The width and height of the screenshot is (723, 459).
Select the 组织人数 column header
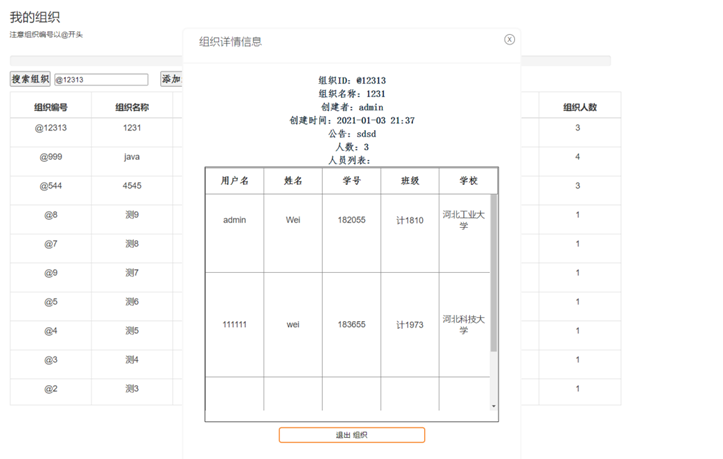click(x=580, y=107)
